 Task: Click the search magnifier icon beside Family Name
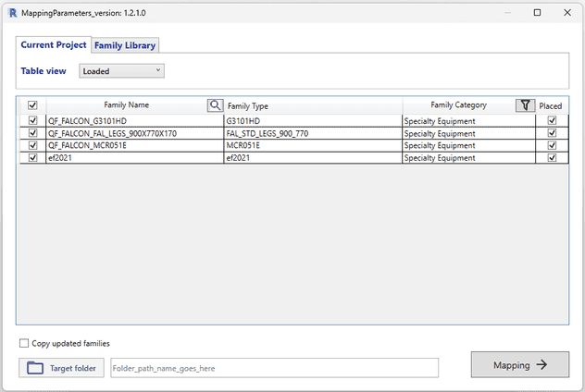[x=216, y=105]
